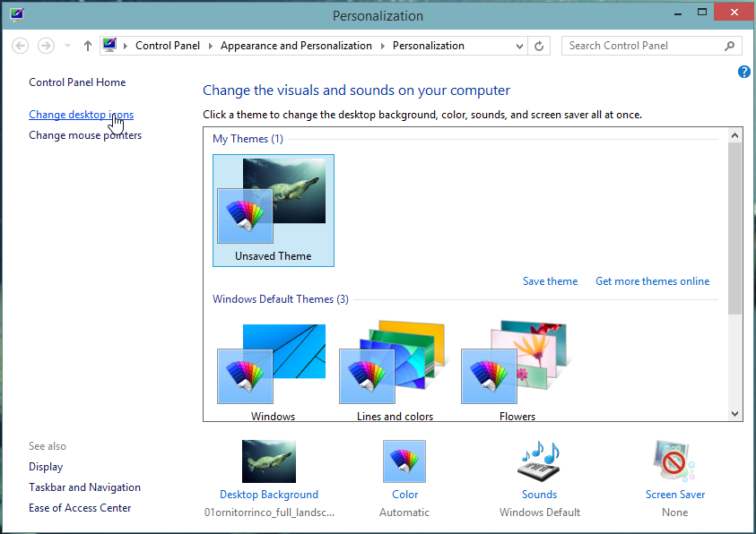756x534 pixels.
Task: Select the Unsaved Theme thumbnail
Action: [274, 210]
